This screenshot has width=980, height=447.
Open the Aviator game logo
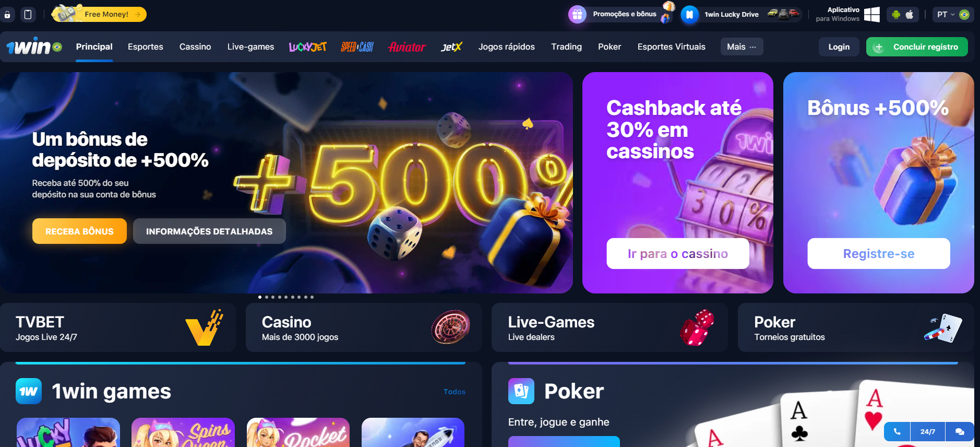(x=407, y=47)
